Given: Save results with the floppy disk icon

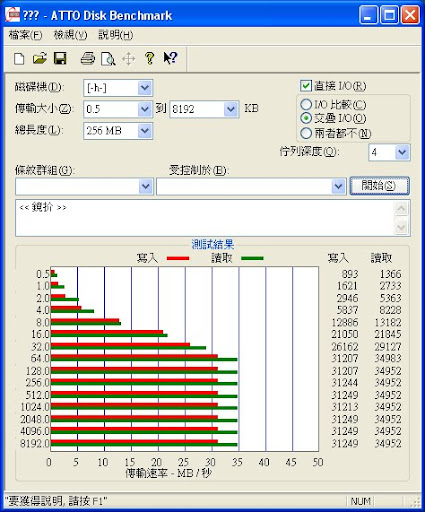Looking at the screenshot, I should (60, 59).
